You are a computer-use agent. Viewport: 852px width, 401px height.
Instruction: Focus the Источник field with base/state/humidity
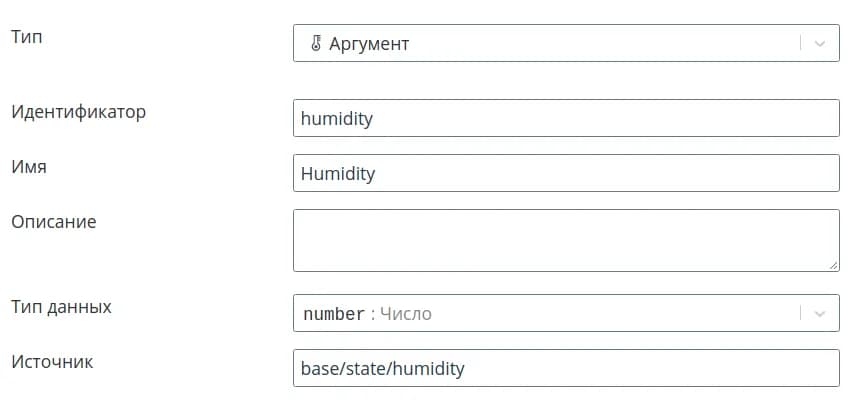[566, 368]
